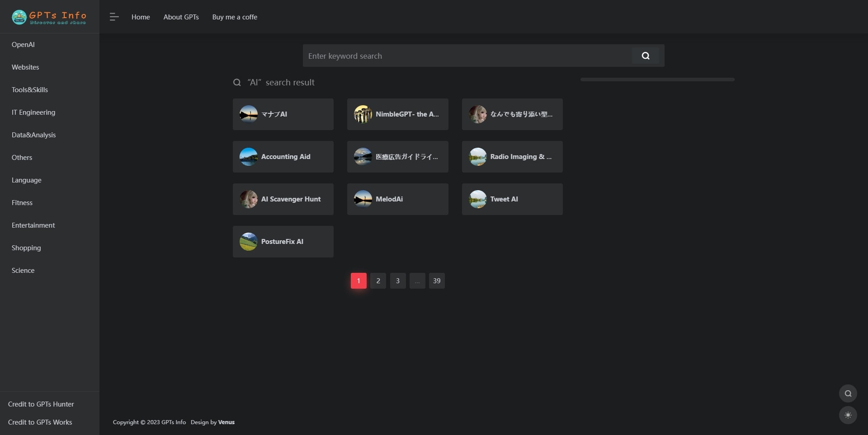Select Data&Analysis category in sidebar
The image size is (868, 435).
pos(34,135)
